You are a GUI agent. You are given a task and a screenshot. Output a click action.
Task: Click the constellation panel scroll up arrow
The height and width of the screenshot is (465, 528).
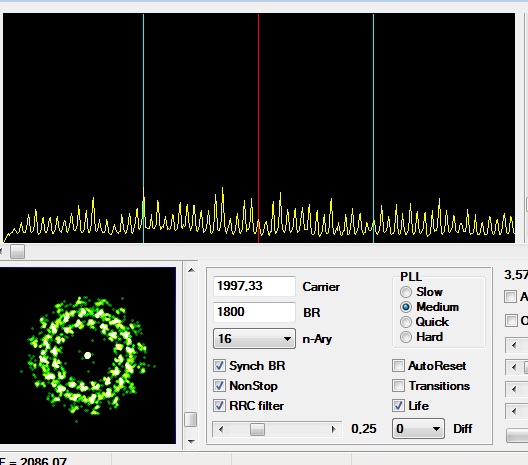pos(191,270)
